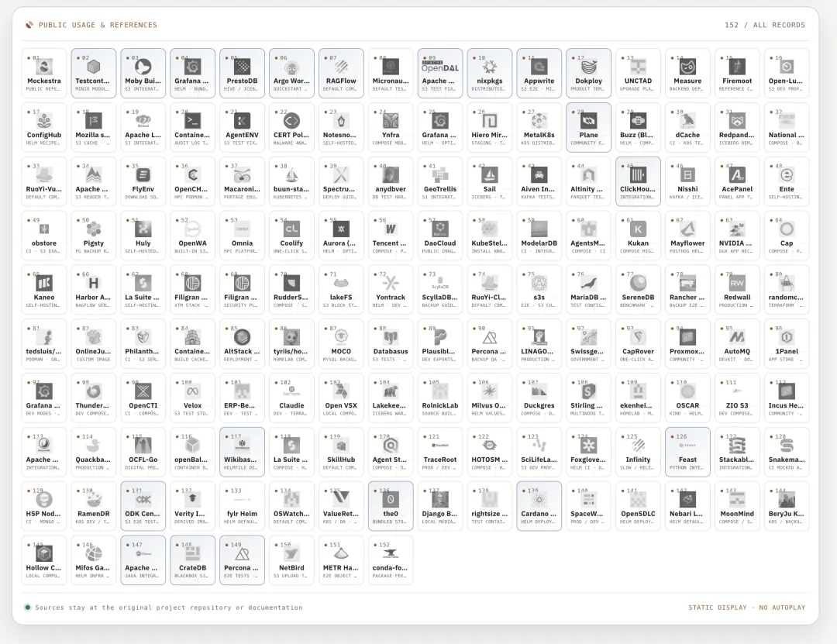Click the 1Panel logo
This screenshot has height=644, width=837.
click(x=787, y=337)
